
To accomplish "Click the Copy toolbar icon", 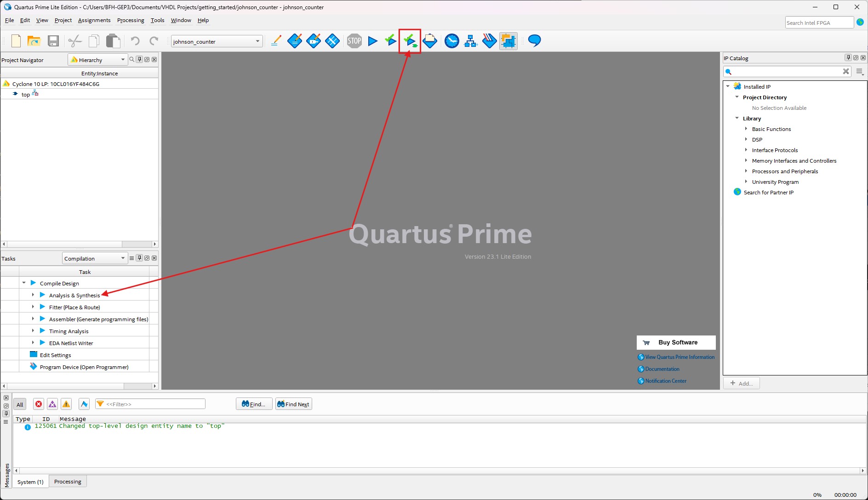I will [94, 41].
